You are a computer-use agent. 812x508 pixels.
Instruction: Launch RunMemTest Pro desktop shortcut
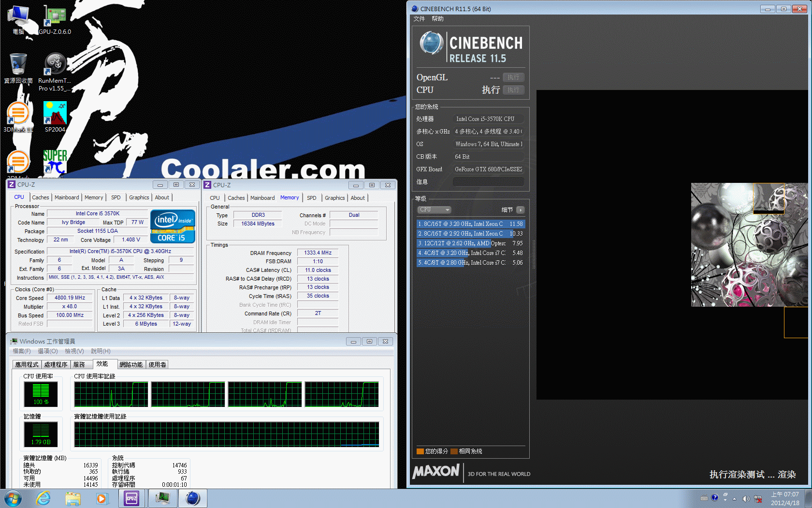point(55,72)
